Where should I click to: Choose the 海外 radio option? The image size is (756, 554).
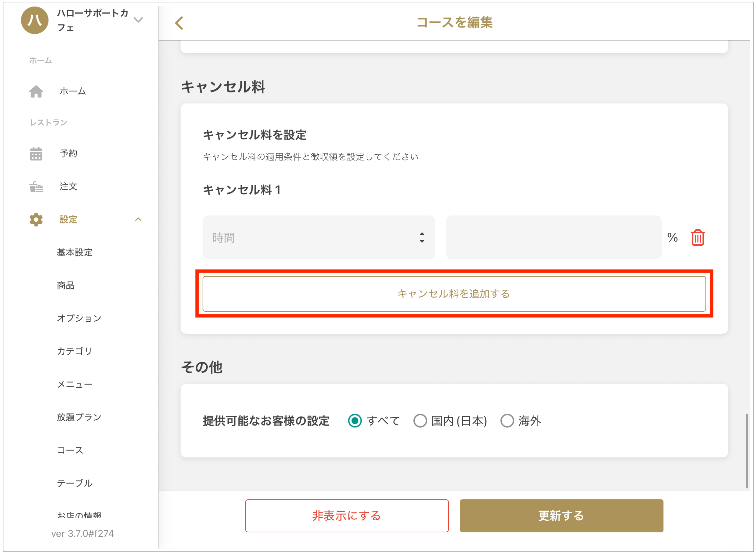coord(507,421)
